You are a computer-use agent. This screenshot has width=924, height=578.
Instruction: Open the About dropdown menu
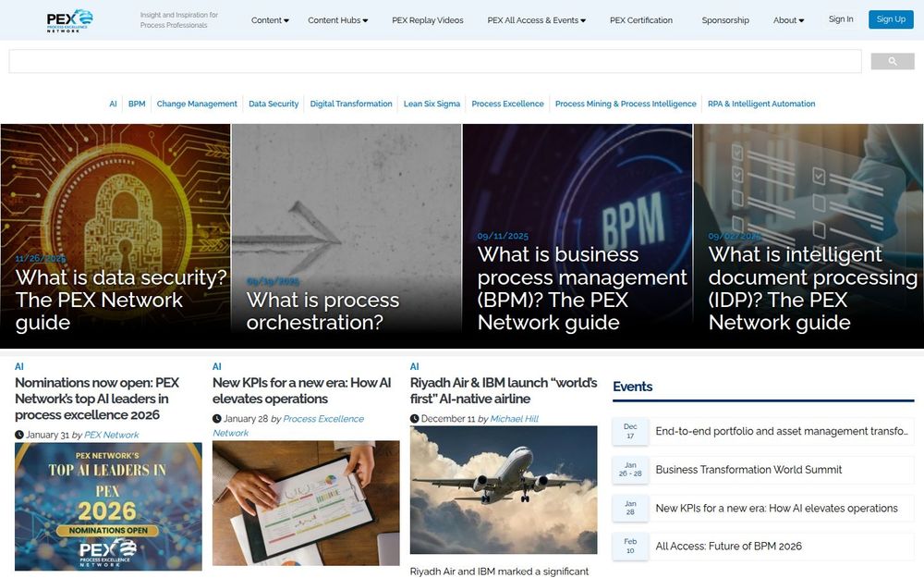point(788,20)
